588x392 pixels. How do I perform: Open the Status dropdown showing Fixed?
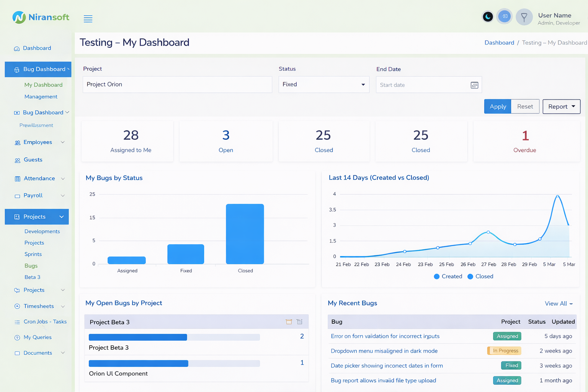tap(323, 84)
